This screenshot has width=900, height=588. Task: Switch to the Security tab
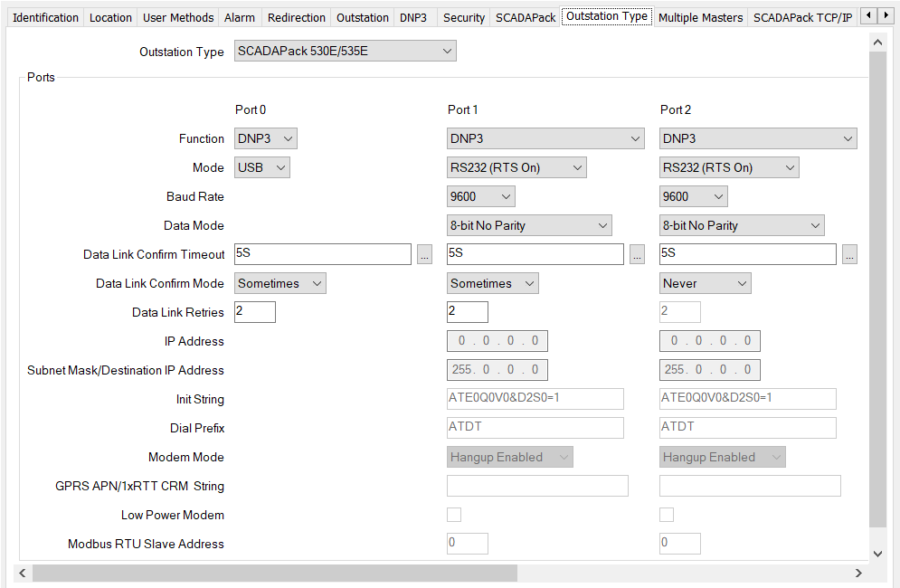pos(463,16)
